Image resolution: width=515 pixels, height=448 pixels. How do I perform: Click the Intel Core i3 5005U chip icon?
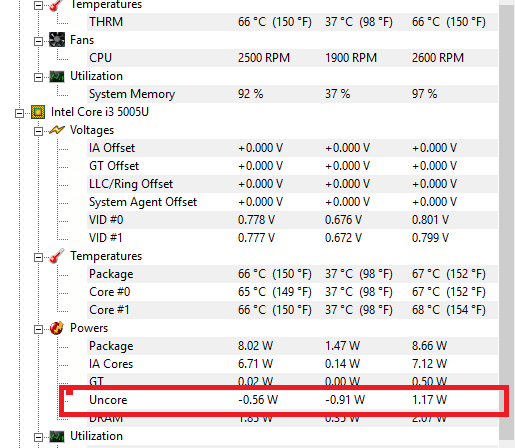point(38,112)
